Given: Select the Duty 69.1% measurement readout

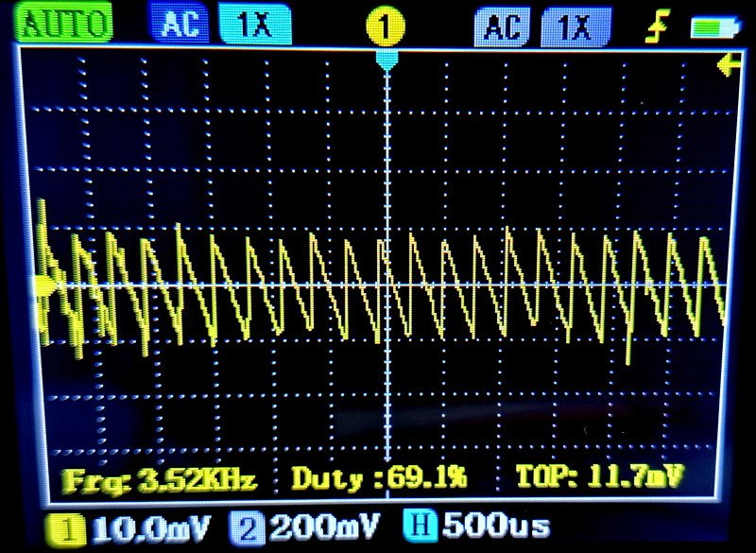Looking at the screenshot, I should [x=378, y=478].
